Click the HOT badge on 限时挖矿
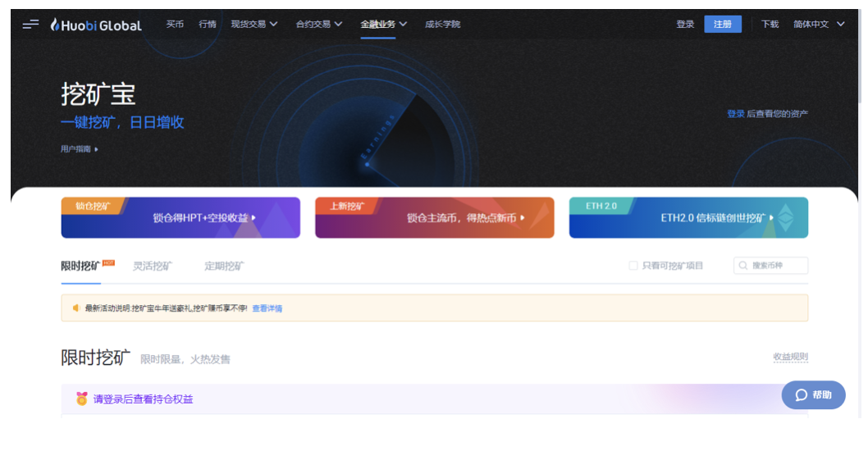 point(108,263)
